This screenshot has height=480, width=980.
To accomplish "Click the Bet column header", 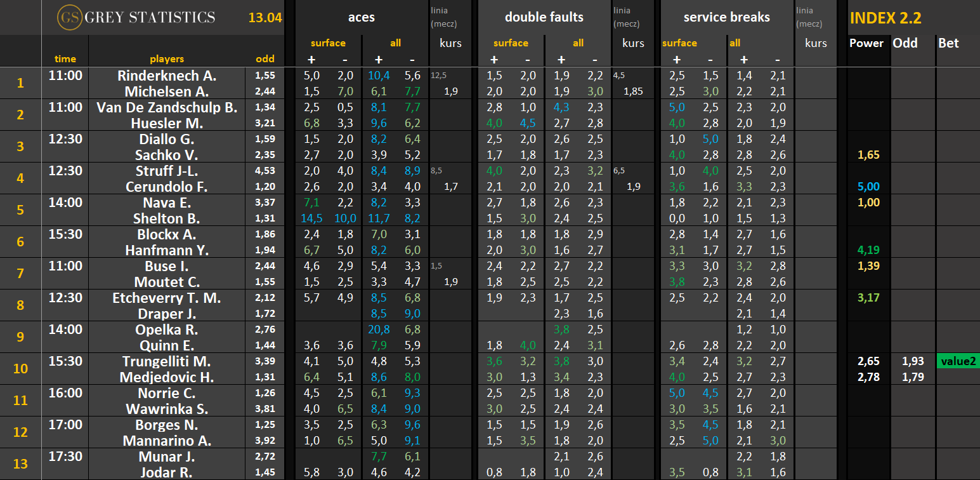I will (x=948, y=43).
